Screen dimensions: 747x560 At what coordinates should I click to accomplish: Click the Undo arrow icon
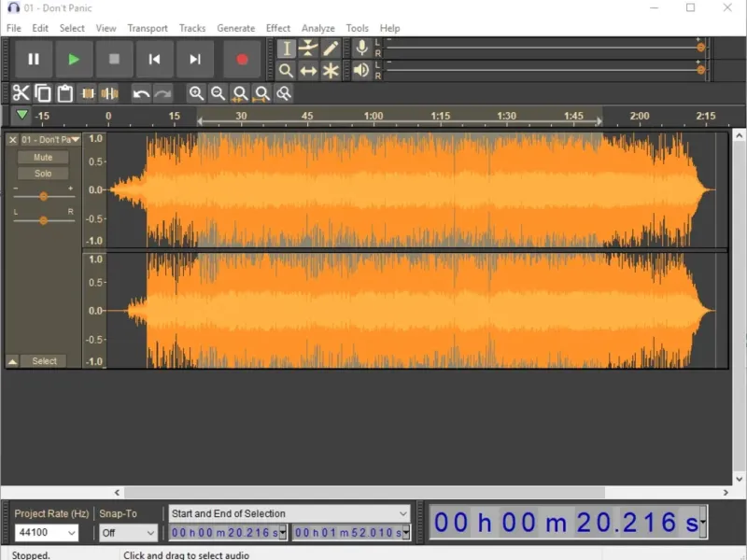(x=141, y=93)
